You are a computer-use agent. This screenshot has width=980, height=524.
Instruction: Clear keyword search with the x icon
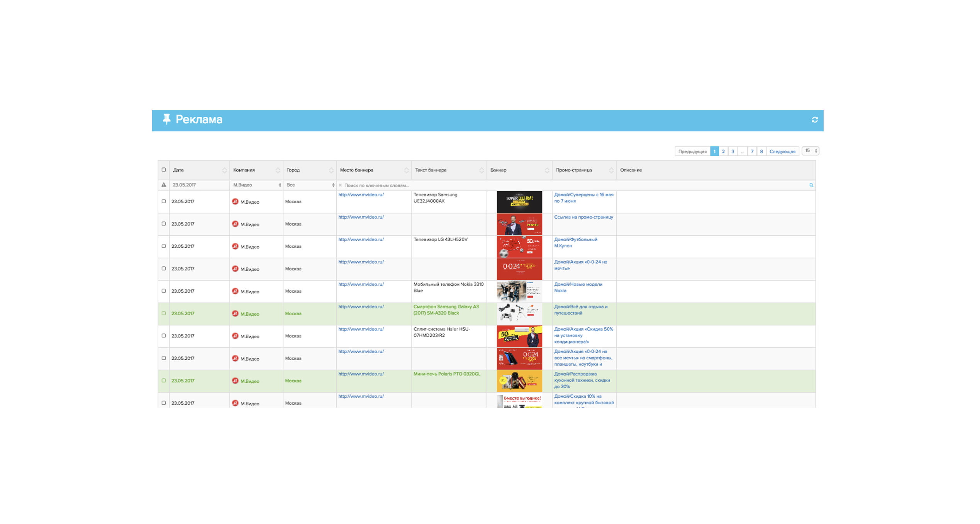click(340, 185)
